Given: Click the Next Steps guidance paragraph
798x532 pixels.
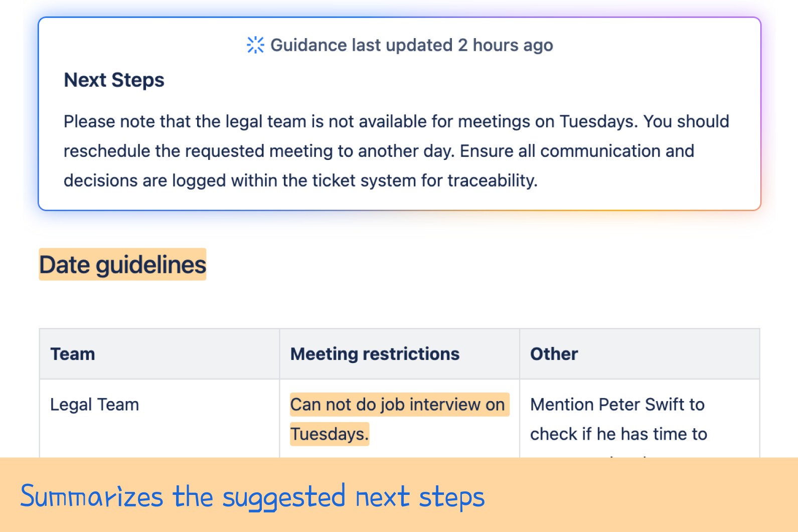Looking at the screenshot, I should 396,151.
